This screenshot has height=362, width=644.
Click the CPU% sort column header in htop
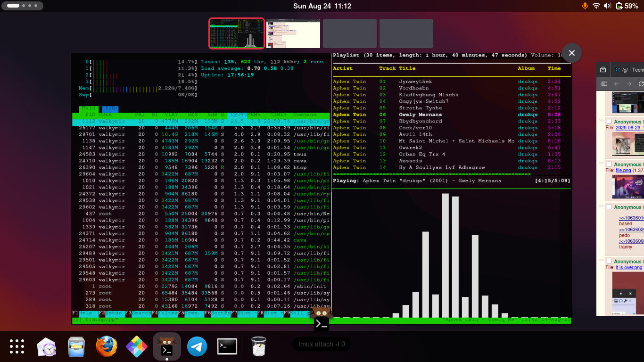[237, 115]
